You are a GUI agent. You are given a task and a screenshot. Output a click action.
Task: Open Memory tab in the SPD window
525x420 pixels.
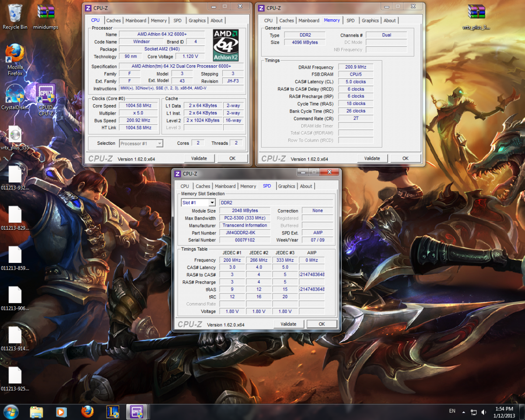point(248,186)
